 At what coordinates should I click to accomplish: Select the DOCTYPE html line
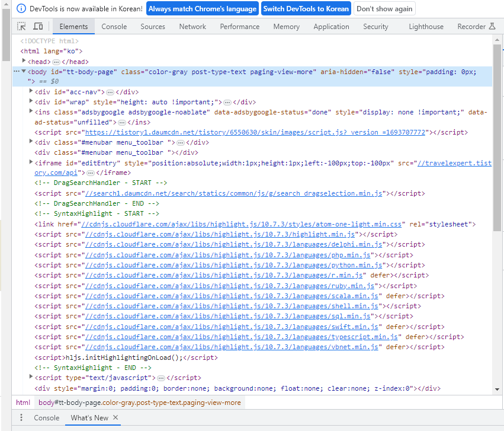click(x=50, y=41)
